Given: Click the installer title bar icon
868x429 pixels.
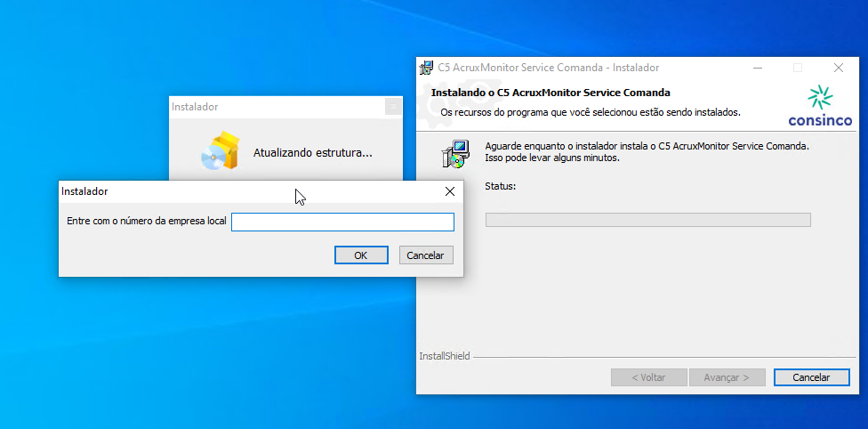Looking at the screenshot, I should coord(426,68).
